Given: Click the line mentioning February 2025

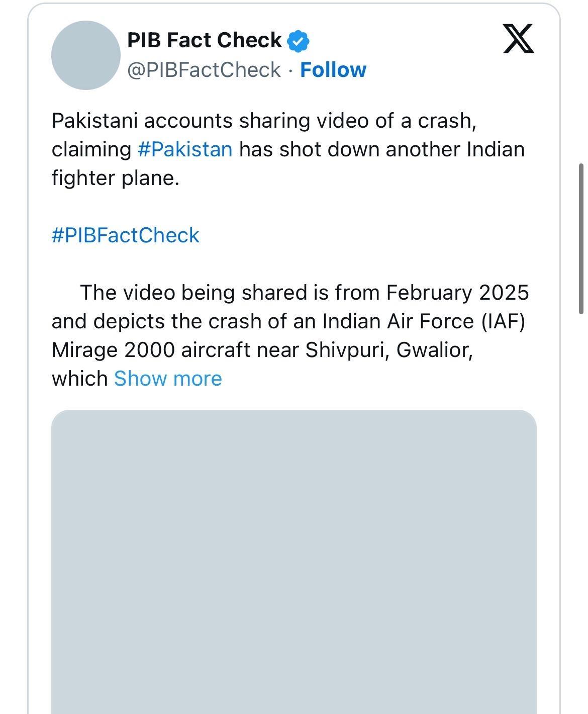Looking at the screenshot, I should pos(305,293).
